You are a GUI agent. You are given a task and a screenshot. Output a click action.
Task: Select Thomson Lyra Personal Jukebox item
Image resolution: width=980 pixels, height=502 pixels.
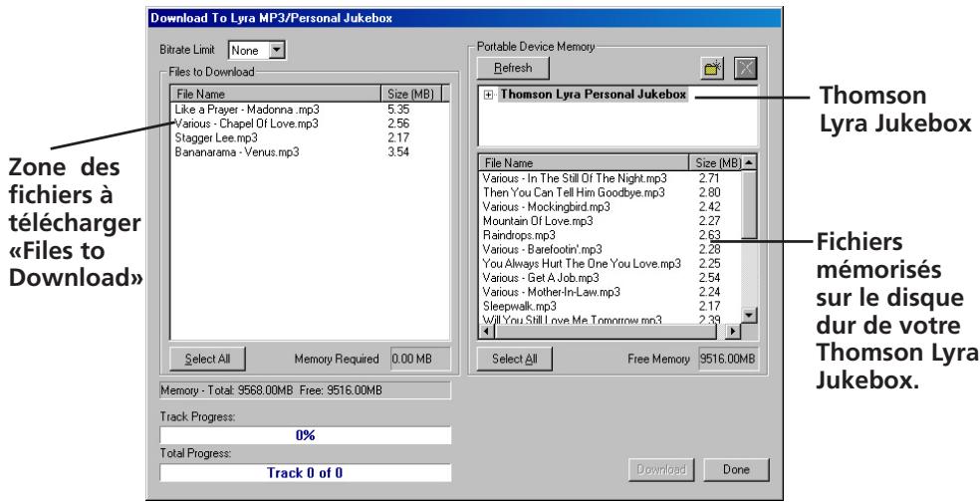pos(594,95)
